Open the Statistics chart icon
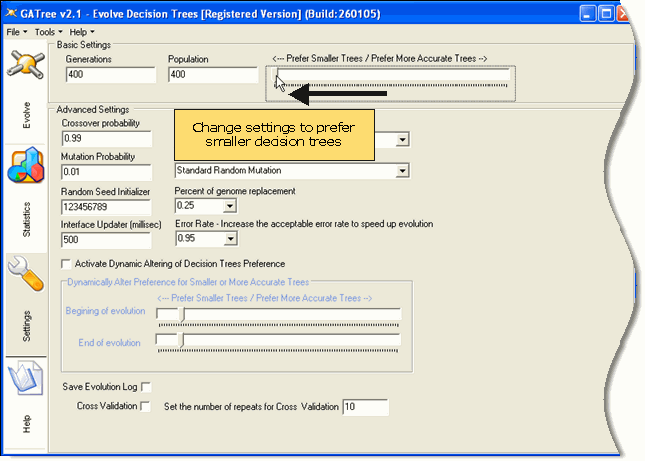The height and width of the screenshot is (461, 645). 26,165
